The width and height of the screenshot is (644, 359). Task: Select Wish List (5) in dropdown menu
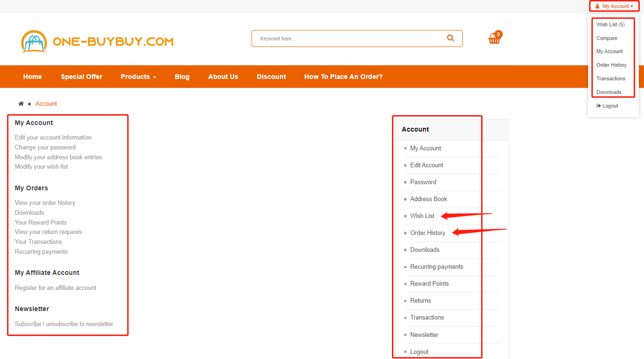[611, 24]
